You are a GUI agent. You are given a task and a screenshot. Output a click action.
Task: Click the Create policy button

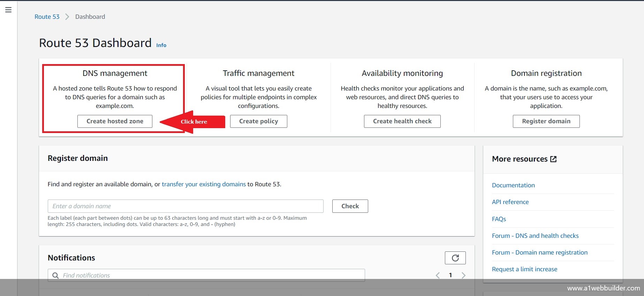[259, 121]
